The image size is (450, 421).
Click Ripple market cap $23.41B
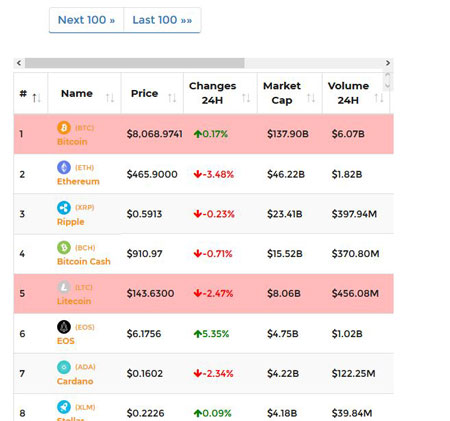[x=285, y=214]
